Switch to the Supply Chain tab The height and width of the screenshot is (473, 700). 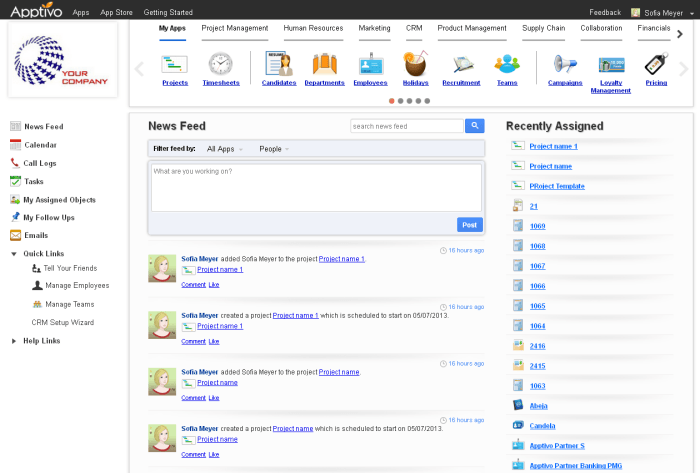543,28
